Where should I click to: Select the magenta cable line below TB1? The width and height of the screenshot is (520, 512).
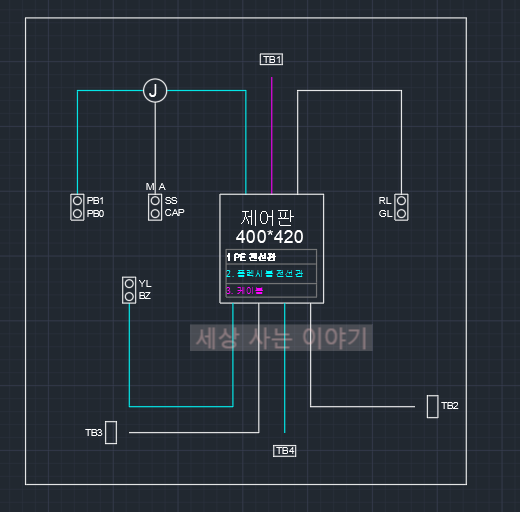272,135
